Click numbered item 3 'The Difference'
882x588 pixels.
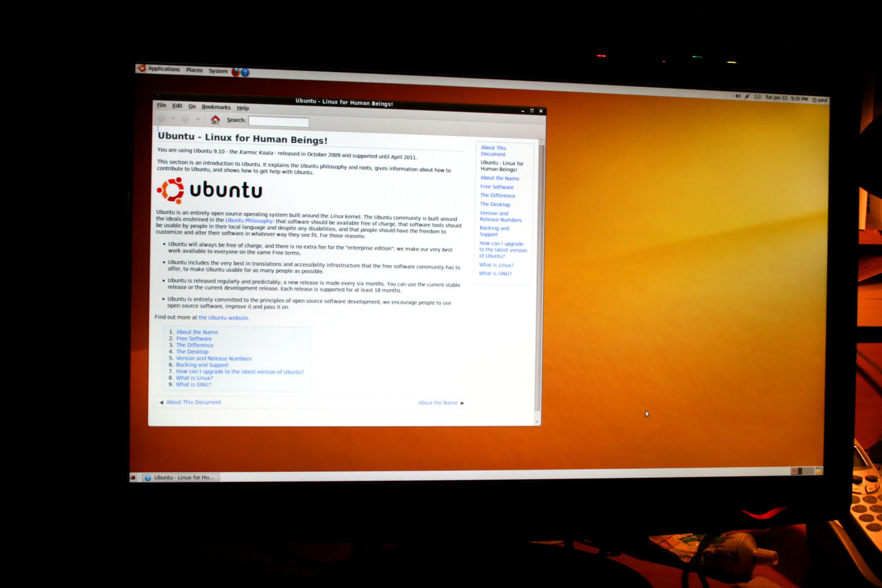tap(195, 345)
